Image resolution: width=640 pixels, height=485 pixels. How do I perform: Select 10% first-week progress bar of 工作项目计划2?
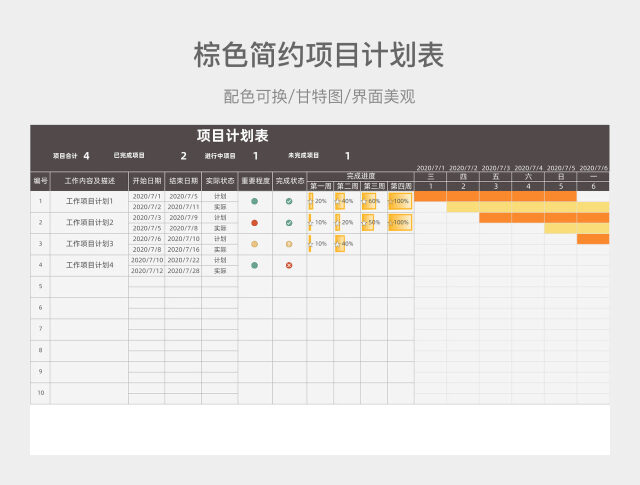[x=310, y=222]
